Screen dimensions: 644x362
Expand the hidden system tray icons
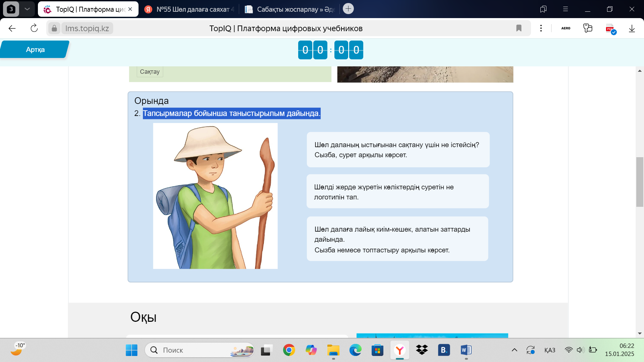click(514, 350)
